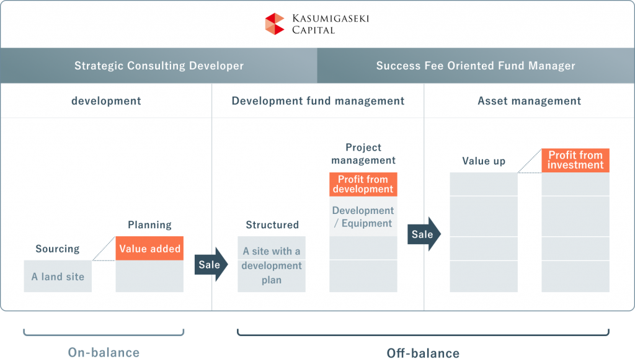The height and width of the screenshot is (364, 635).
Task: Click the Sale arrow before Value up
Action: [424, 234]
